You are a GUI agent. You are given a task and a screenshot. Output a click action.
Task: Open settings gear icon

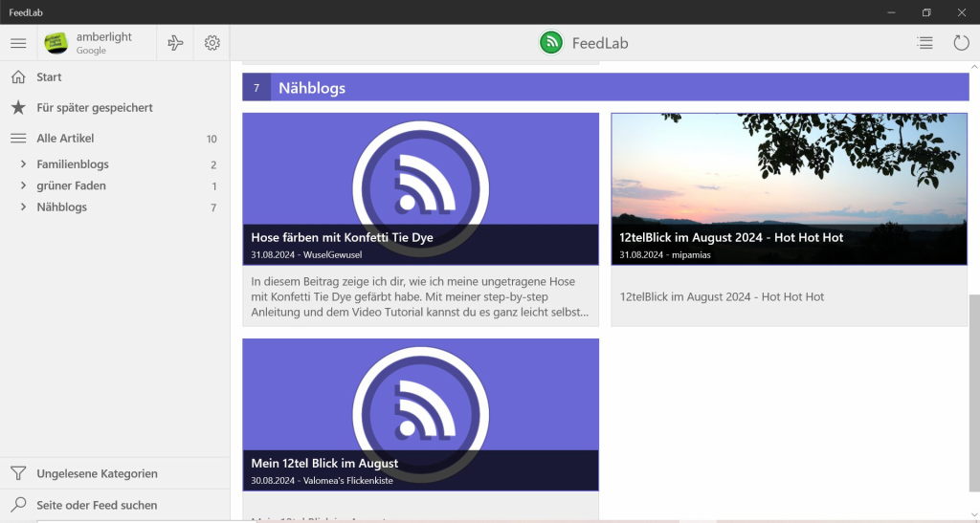(212, 43)
